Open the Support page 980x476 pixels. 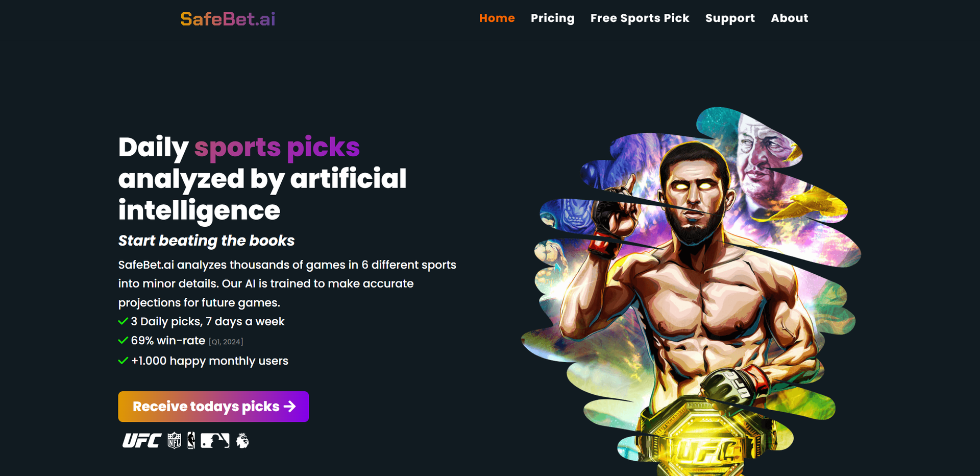[730, 18]
